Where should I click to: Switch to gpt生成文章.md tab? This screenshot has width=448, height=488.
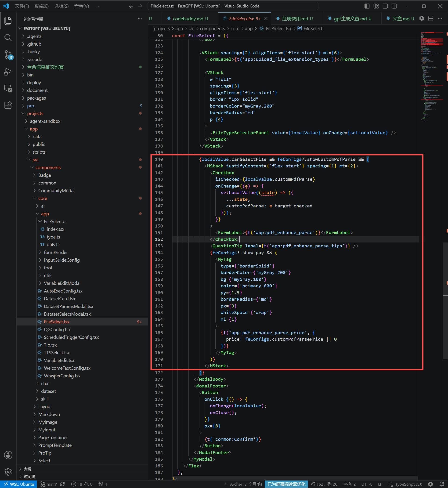(x=350, y=19)
